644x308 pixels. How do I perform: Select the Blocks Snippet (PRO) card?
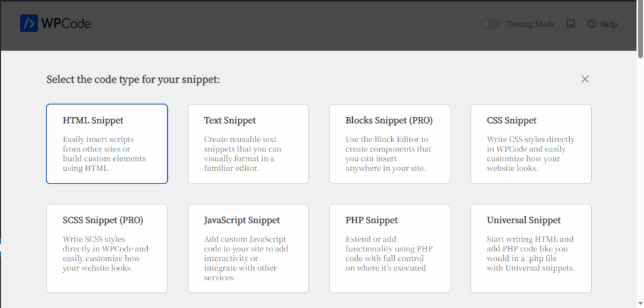pos(389,144)
